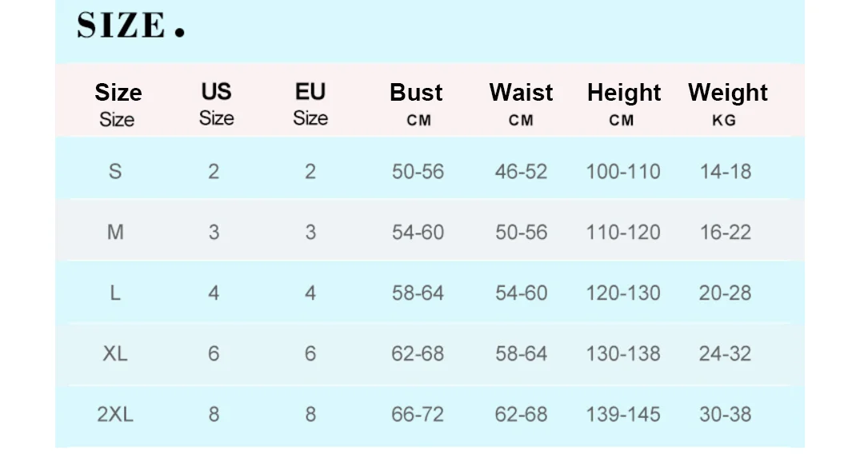
Task: Click the Bust CM column header
Action: pos(417,103)
